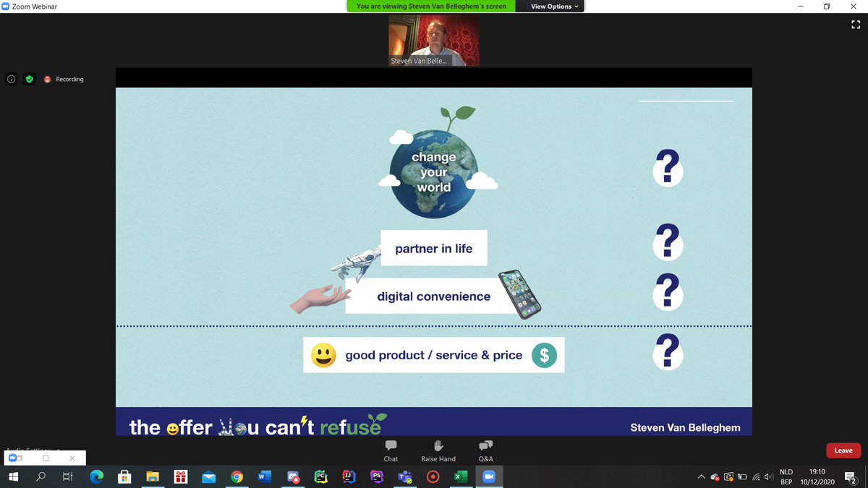Click the smiley face emoji on slide

point(323,355)
